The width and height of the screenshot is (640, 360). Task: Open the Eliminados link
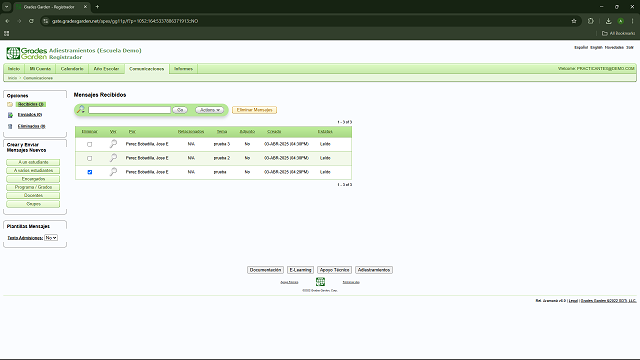(31, 127)
